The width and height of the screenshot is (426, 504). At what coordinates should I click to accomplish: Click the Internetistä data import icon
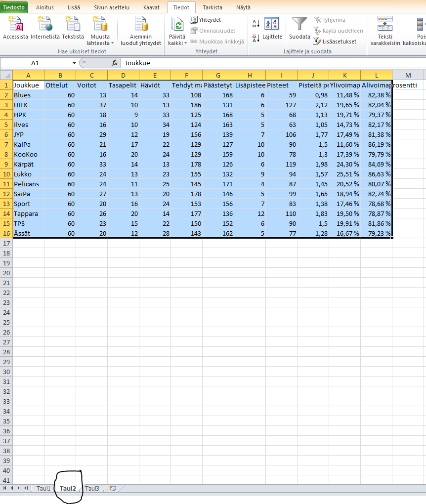[45, 24]
